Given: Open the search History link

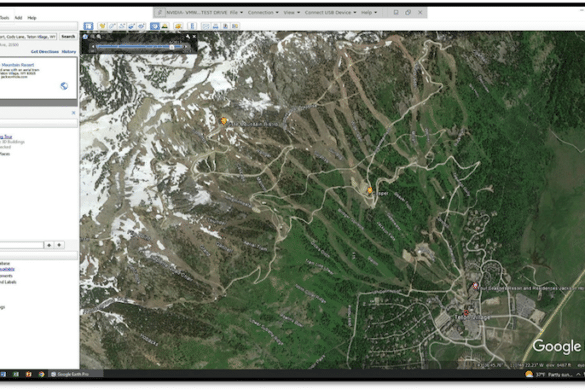Looking at the screenshot, I should (69, 52).
